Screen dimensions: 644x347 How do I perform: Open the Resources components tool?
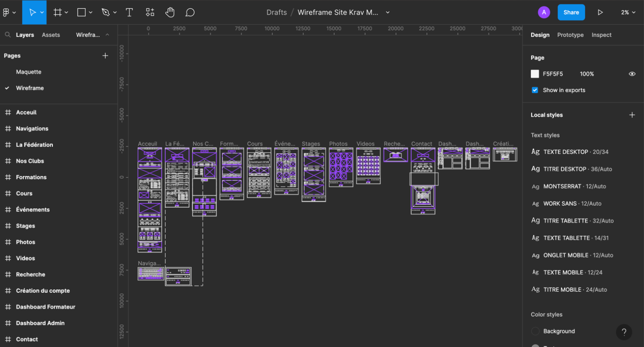[150, 12]
